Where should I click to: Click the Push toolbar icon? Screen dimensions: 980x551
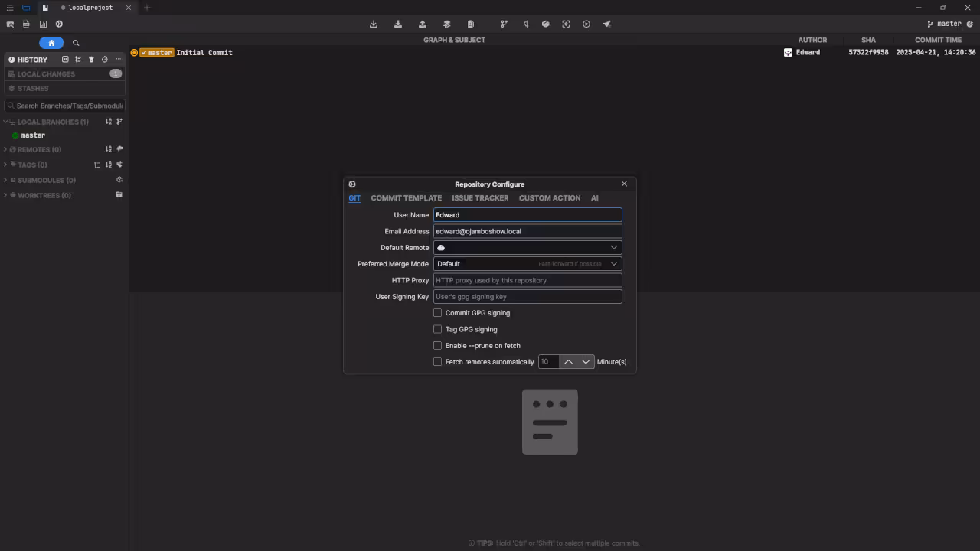(423, 24)
